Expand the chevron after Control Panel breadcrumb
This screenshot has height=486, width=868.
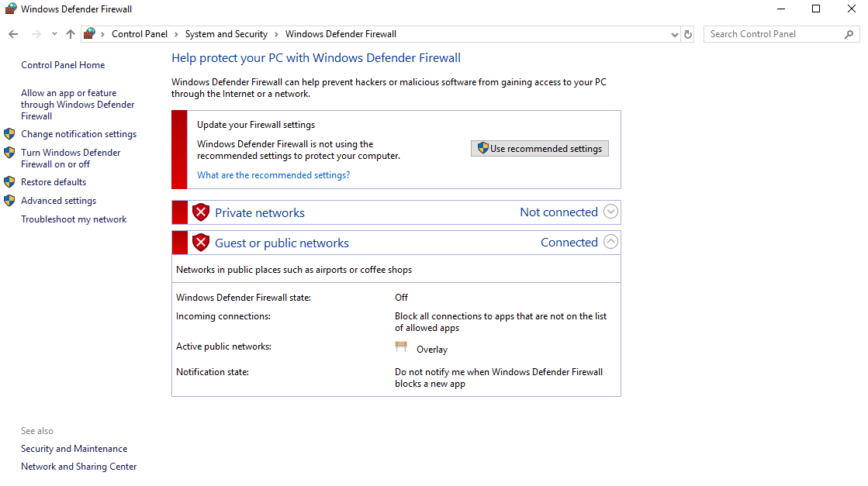pyautogui.click(x=176, y=34)
